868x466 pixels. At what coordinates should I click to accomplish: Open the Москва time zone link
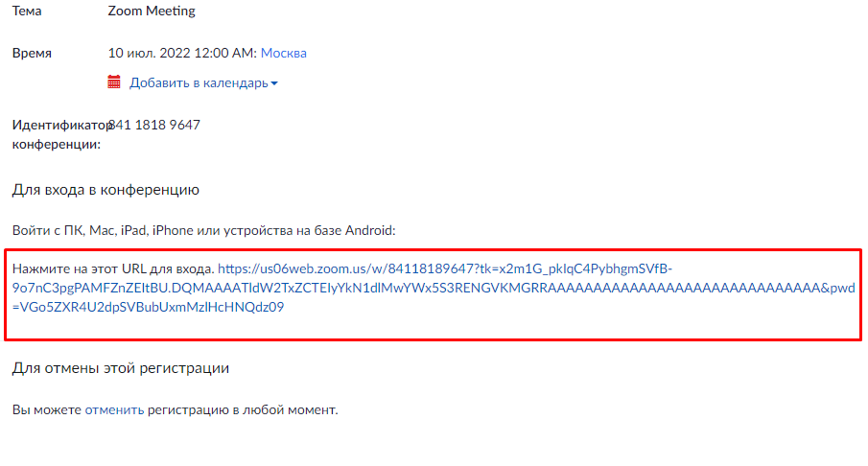pos(284,53)
